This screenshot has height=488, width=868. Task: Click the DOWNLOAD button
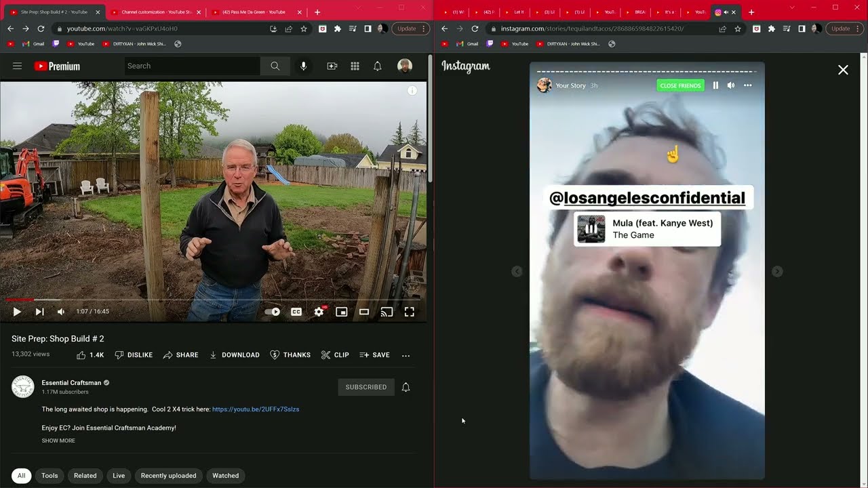(x=235, y=355)
